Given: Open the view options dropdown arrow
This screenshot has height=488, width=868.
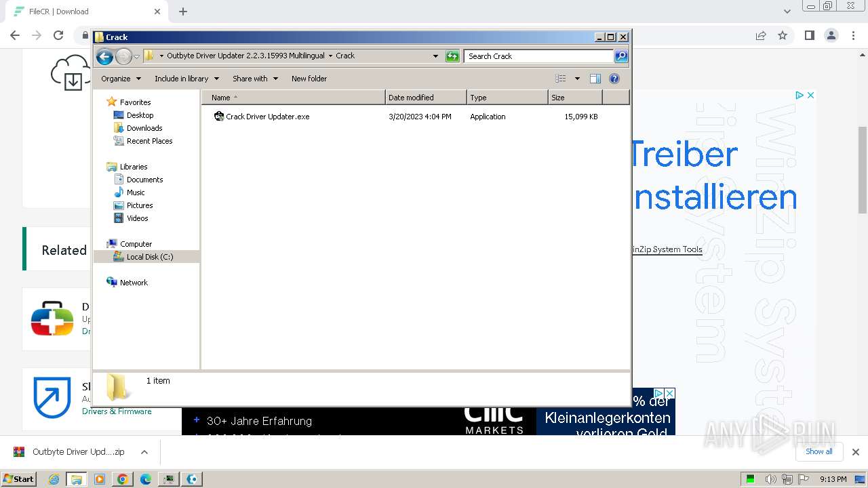Looking at the screenshot, I should coord(577,79).
